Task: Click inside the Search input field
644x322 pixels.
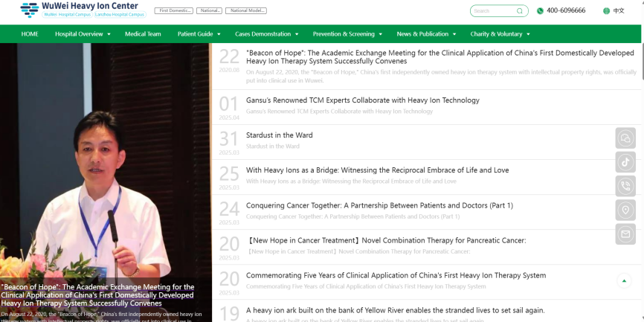Action: tap(492, 11)
